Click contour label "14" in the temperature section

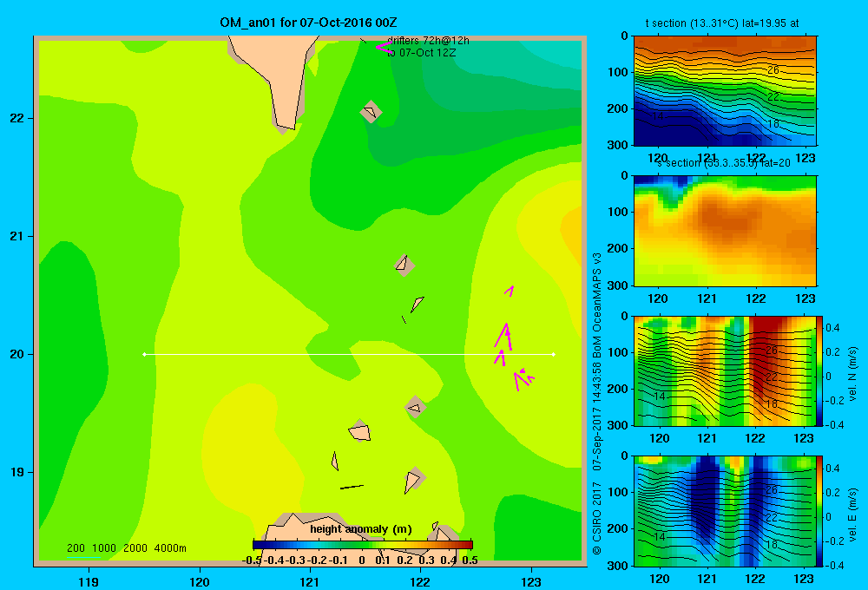(658, 116)
